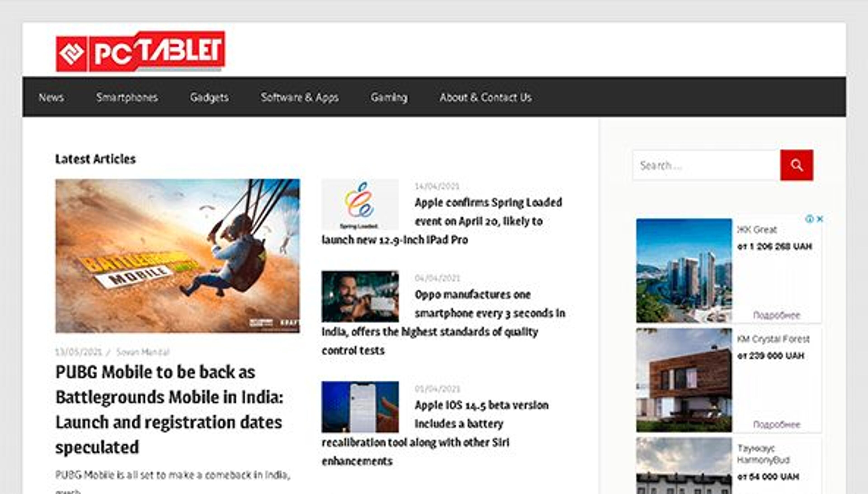The image size is (868, 494).
Task: Open the News menu item
Action: click(x=51, y=98)
